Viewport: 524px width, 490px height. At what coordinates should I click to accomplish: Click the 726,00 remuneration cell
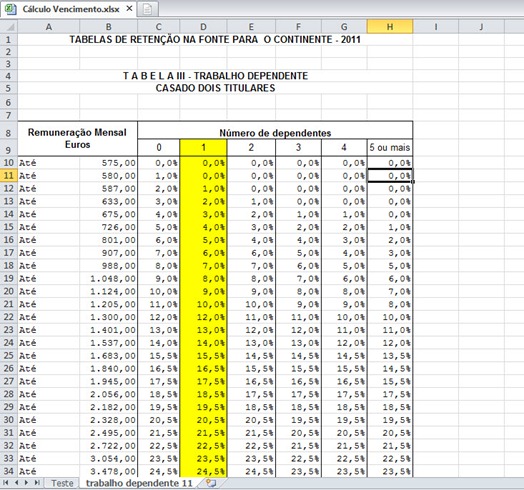109,227
